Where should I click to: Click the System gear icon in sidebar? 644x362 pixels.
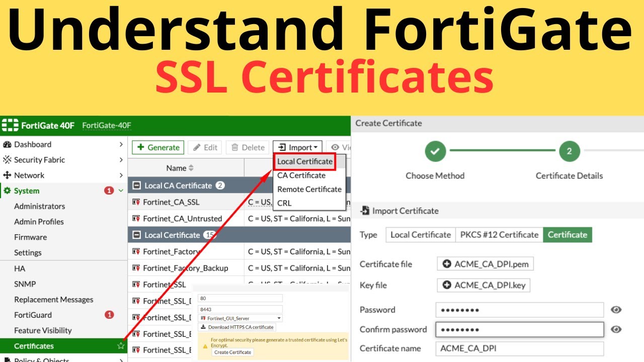tap(7, 191)
